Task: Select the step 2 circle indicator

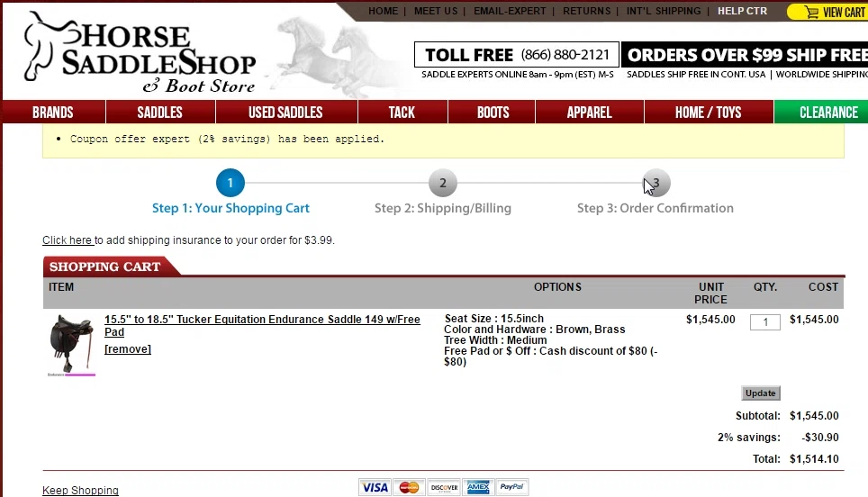Action: 443,183
